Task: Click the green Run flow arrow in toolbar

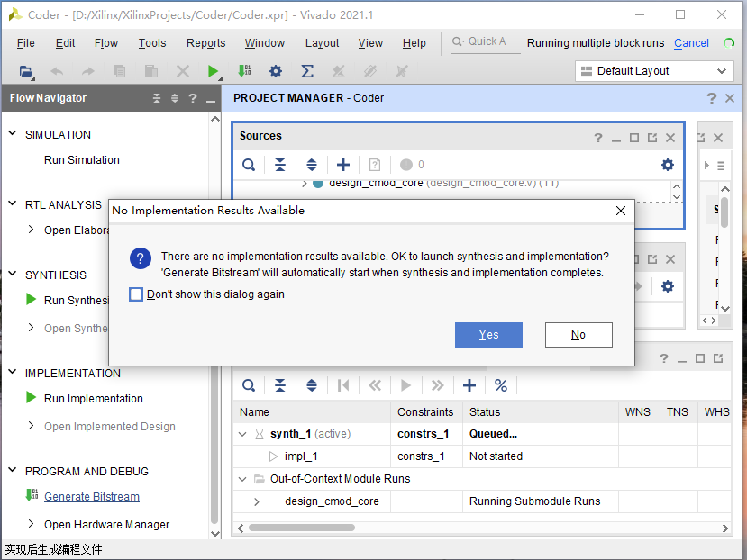Action: (x=213, y=71)
